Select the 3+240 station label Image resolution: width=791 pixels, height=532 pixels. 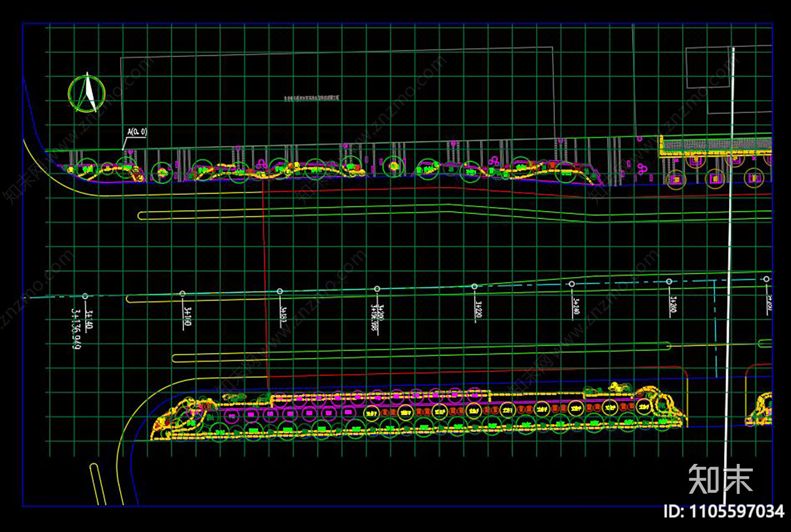(x=576, y=307)
